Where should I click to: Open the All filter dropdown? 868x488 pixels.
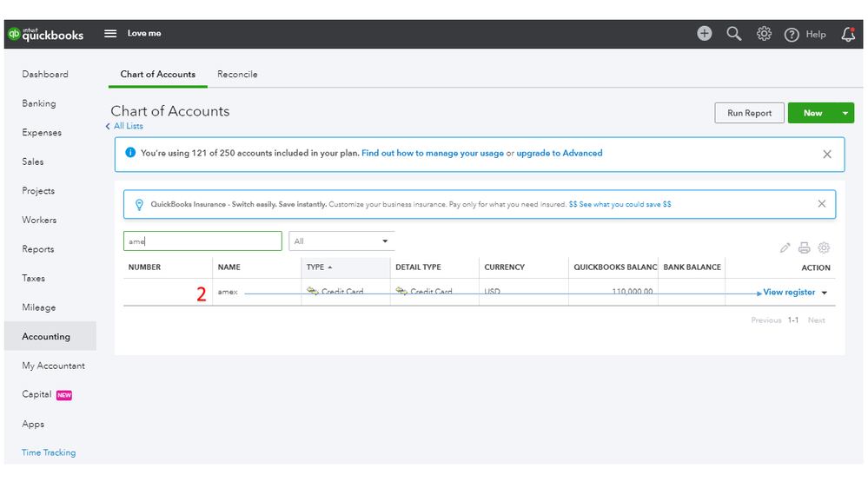(x=341, y=241)
